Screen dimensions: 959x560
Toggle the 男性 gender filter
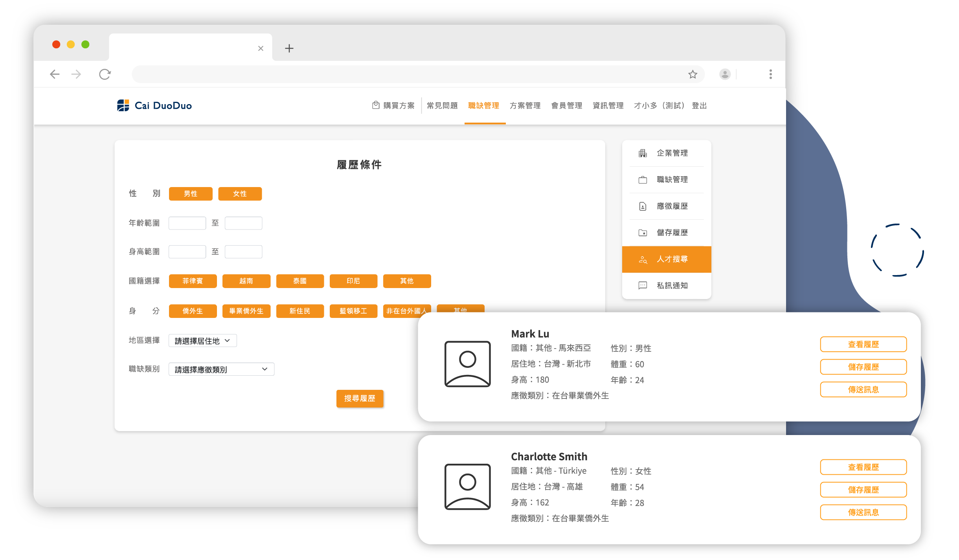pyautogui.click(x=191, y=194)
